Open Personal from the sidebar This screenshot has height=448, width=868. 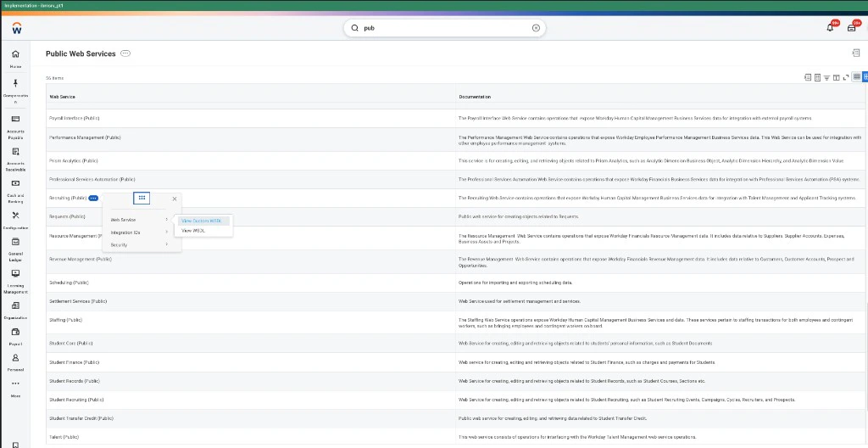pyautogui.click(x=15, y=362)
